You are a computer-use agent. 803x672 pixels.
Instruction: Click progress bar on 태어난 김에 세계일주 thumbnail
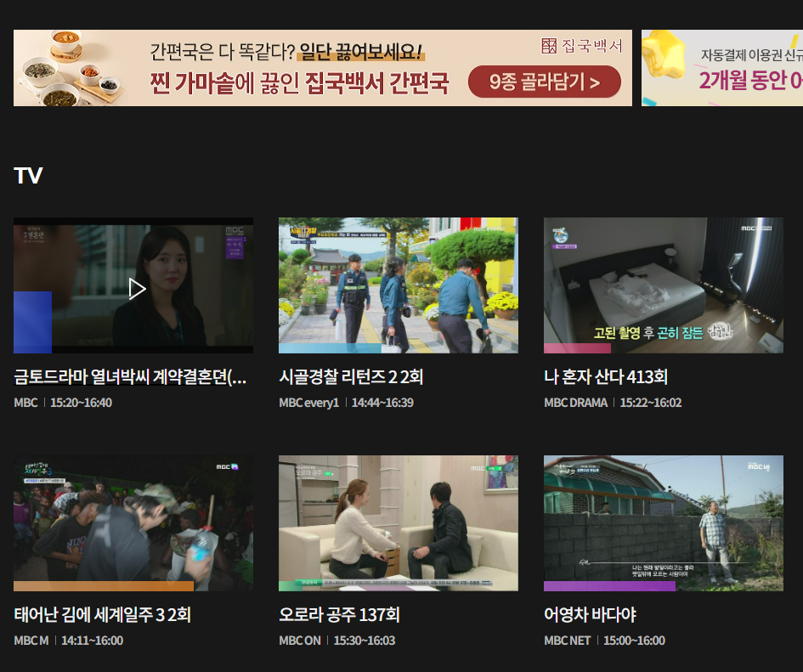104,586
